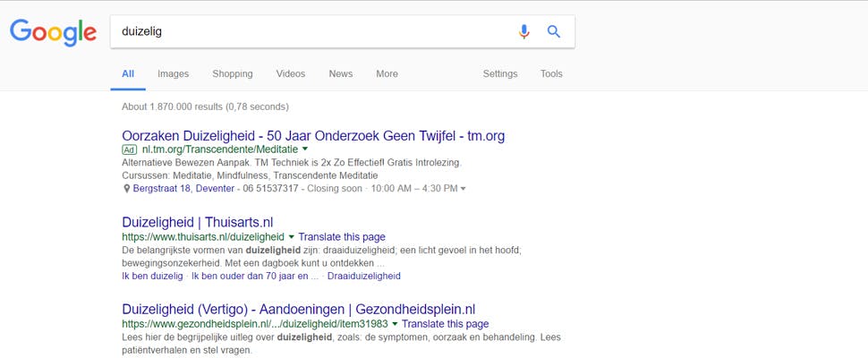Start voice search with microphone icon
The width and height of the screenshot is (868, 358).
523,31
